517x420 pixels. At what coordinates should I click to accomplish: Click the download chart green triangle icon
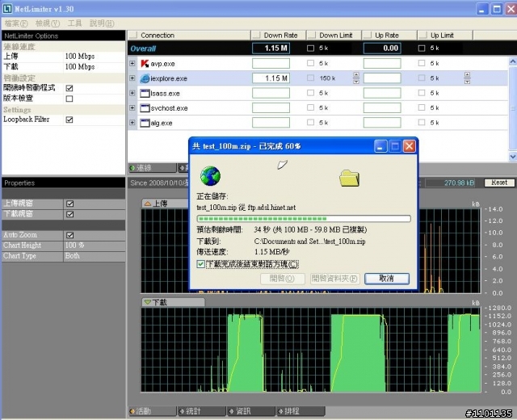[147, 302]
